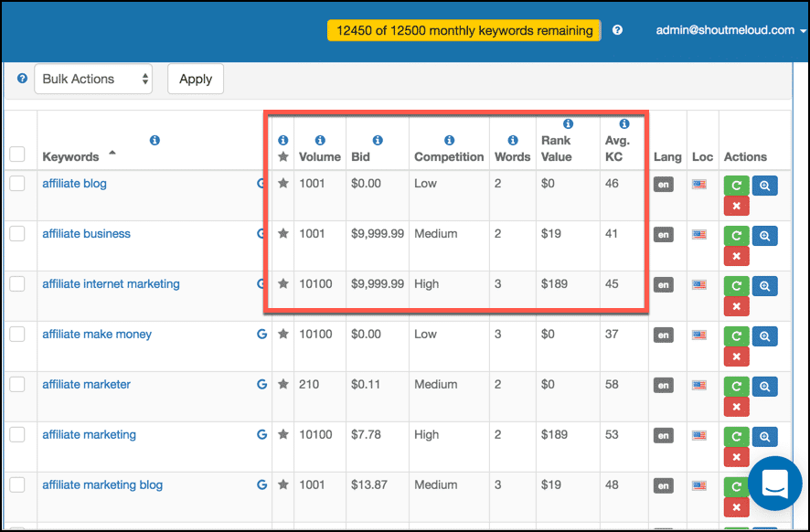Screen dimensions: 810x532
Task: Open the affiliate marketing keyword link
Action: (x=90, y=434)
